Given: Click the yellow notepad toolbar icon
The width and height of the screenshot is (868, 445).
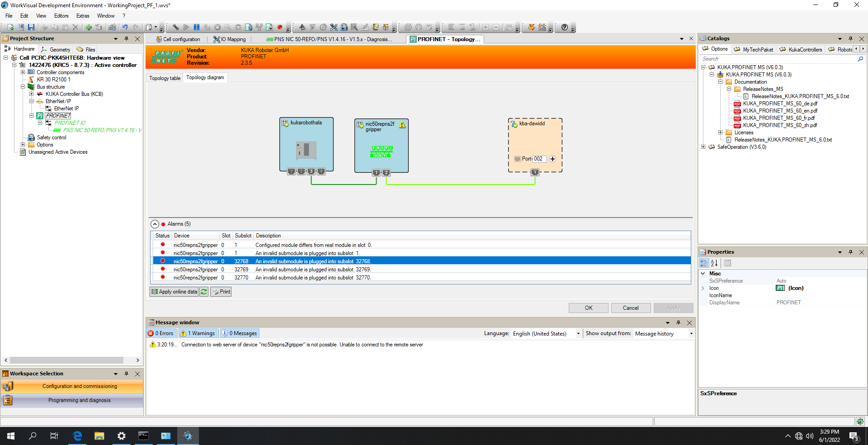Looking at the screenshot, I should coord(375,28).
